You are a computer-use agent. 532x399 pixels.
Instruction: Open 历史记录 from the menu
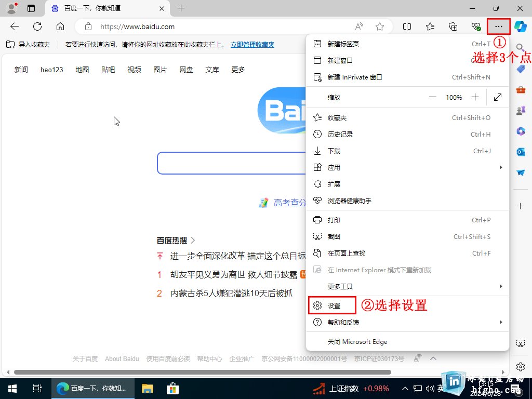pyautogui.click(x=407, y=135)
